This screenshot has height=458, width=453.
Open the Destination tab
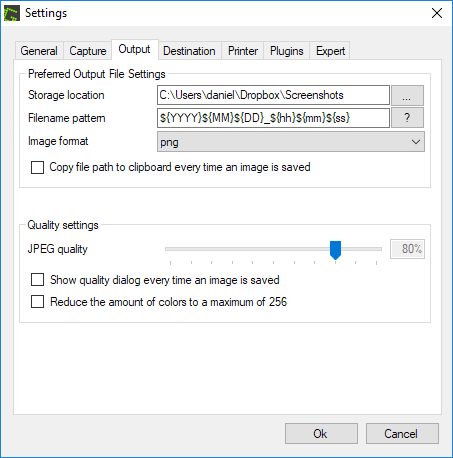189,51
